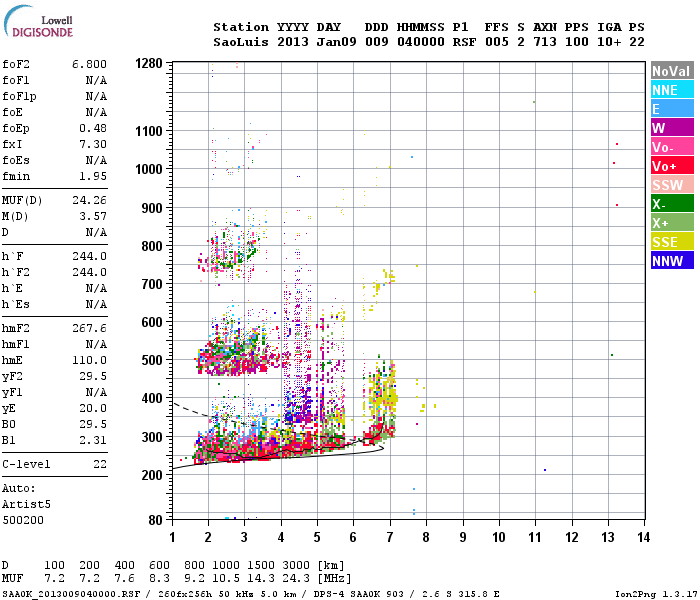Click the h`F value 244.0
The height and width of the screenshot is (600, 700).
[x=89, y=256]
